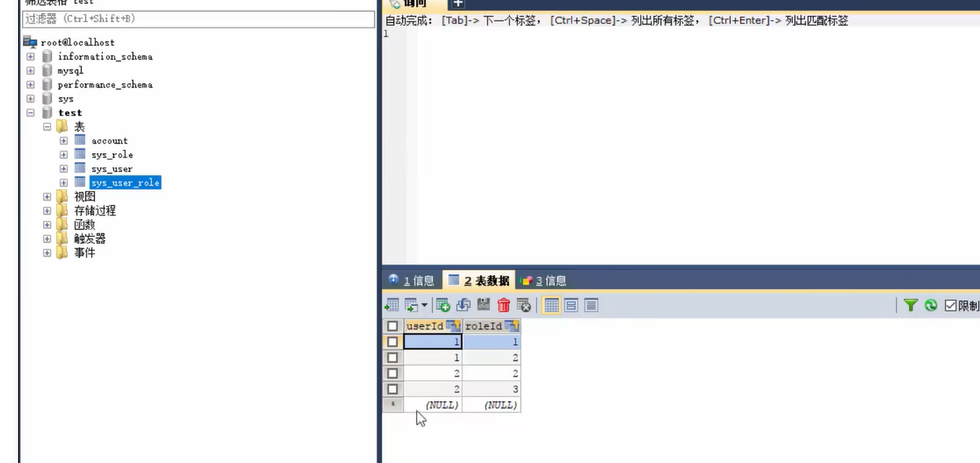Open the export icon's dropdown arrow
The width and height of the screenshot is (980, 463).
tap(423, 307)
